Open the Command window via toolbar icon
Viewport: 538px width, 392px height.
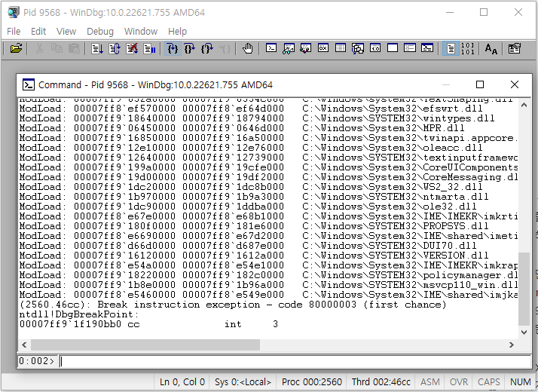point(271,48)
